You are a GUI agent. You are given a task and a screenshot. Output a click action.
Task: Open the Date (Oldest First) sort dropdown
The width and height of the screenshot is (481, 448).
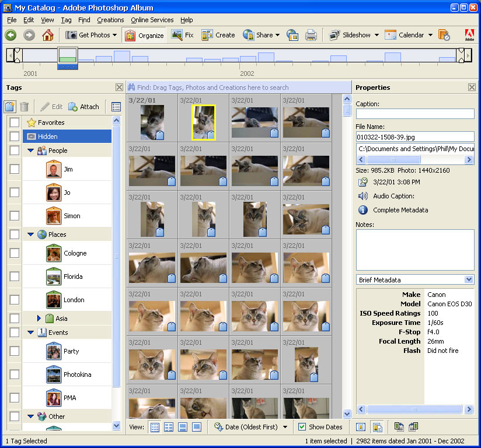251,426
